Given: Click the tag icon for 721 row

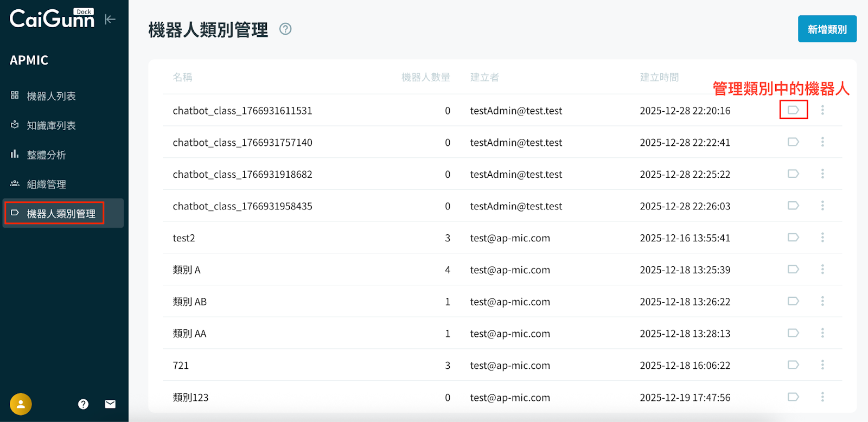Looking at the screenshot, I should click(x=793, y=365).
